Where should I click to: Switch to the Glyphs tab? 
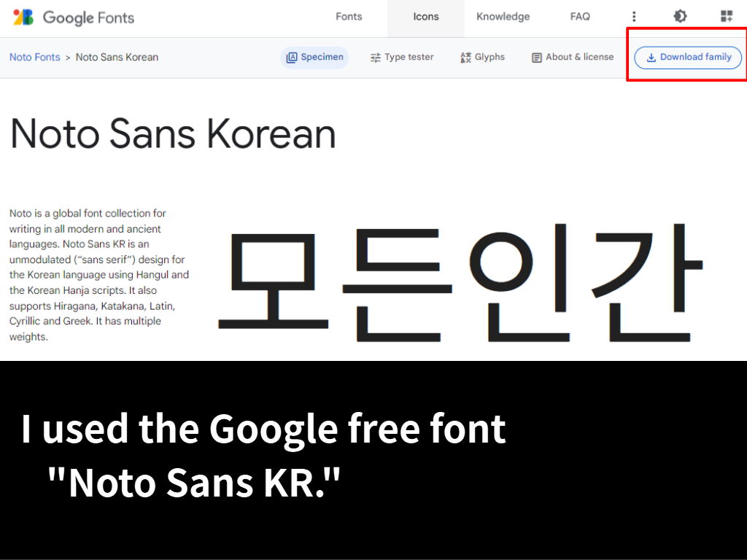pyautogui.click(x=482, y=57)
